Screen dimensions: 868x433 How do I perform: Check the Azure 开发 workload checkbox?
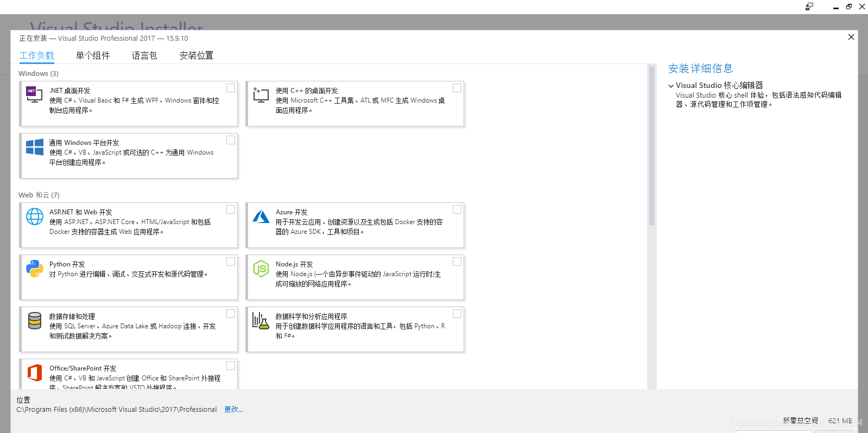click(457, 209)
